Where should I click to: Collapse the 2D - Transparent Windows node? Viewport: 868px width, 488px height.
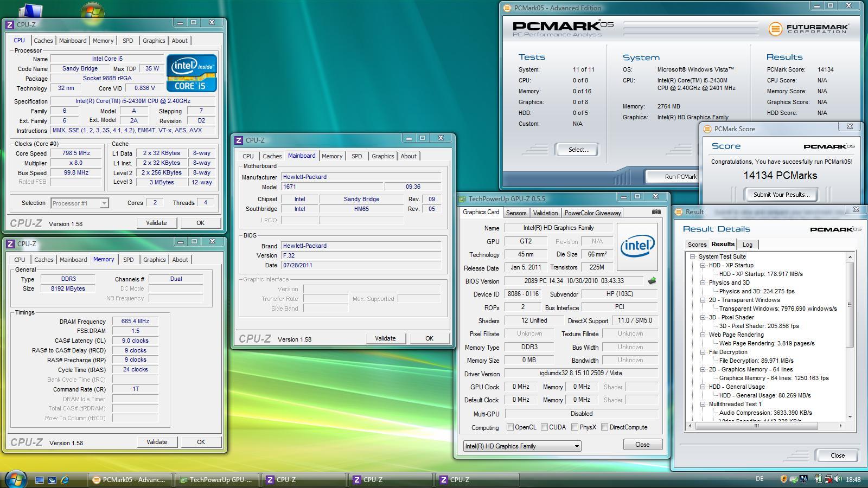click(703, 300)
